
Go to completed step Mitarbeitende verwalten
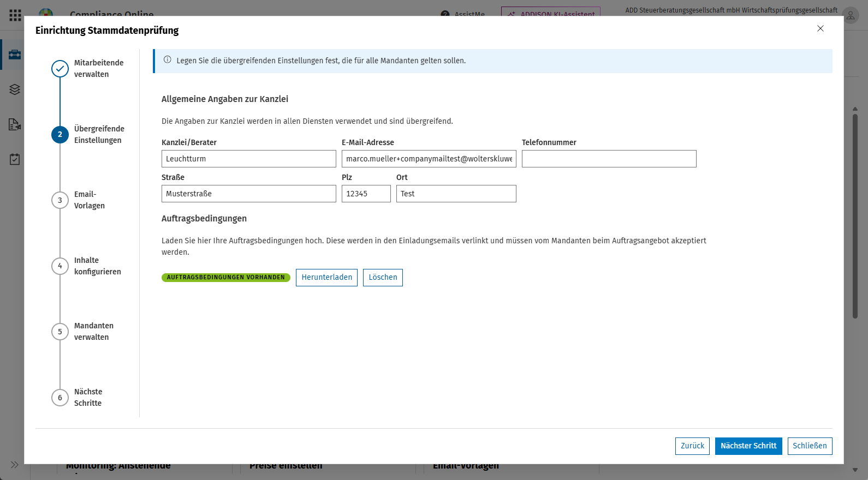click(88, 69)
